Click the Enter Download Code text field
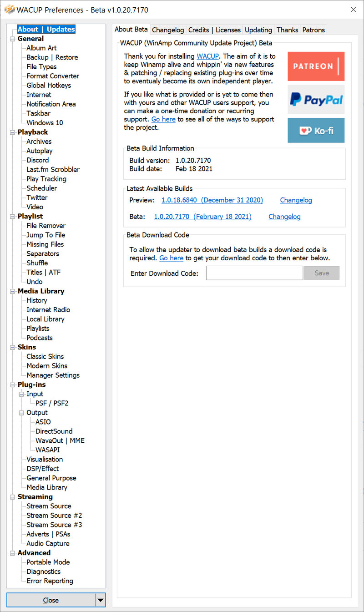This screenshot has height=612, width=364. point(254,273)
